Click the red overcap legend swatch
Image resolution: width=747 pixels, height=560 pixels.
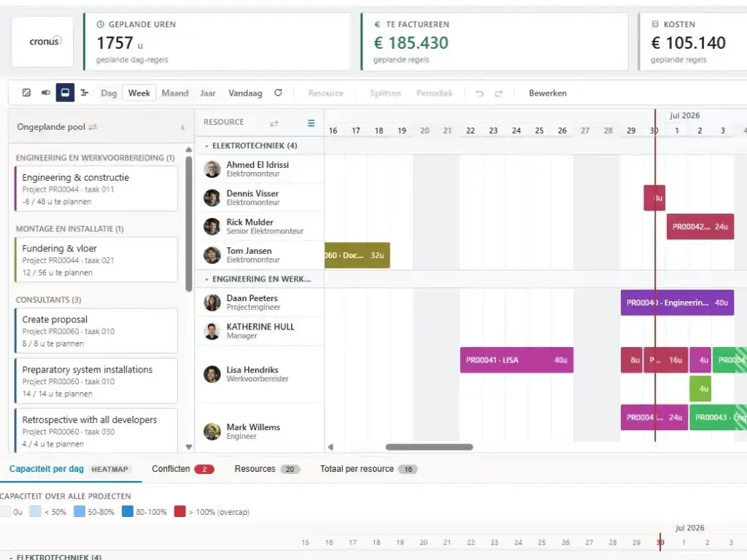[x=179, y=511]
